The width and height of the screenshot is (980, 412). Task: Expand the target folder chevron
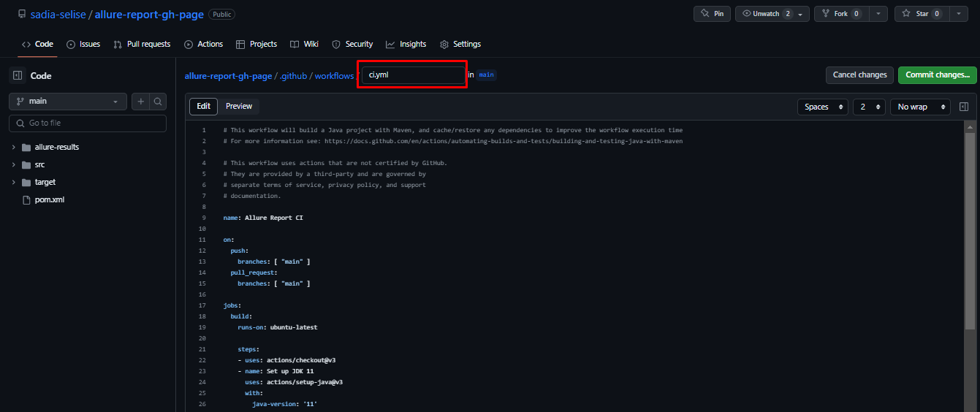coord(13,182)
